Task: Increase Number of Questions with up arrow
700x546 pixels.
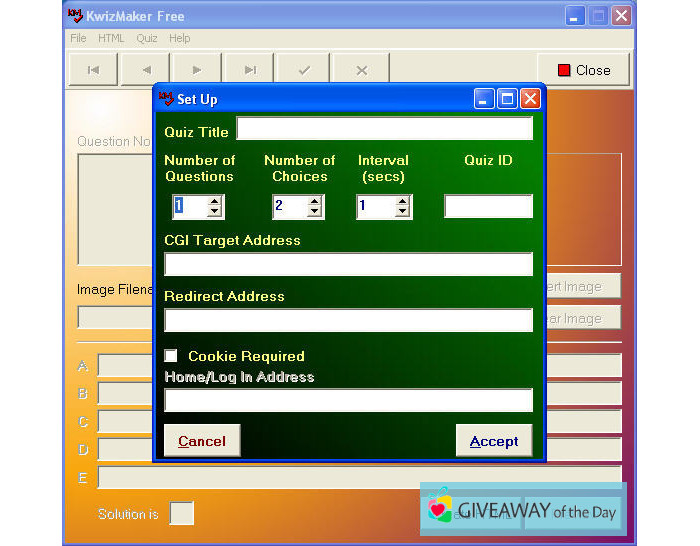Action: tap(214, 201)
